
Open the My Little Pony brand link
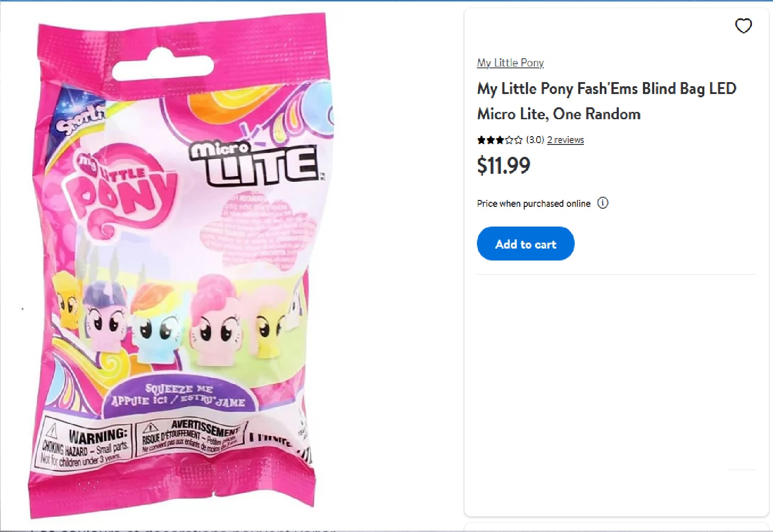[510, 63]
